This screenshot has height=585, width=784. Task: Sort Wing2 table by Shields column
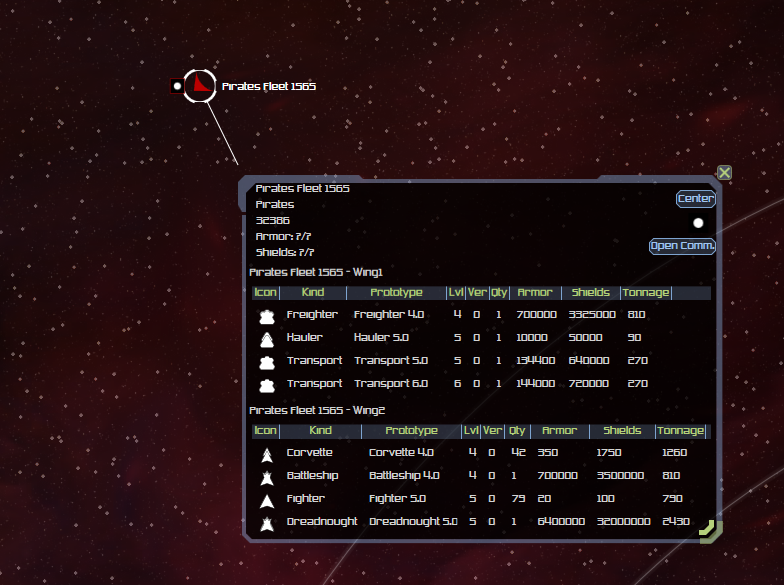click(x=622, y=430)
